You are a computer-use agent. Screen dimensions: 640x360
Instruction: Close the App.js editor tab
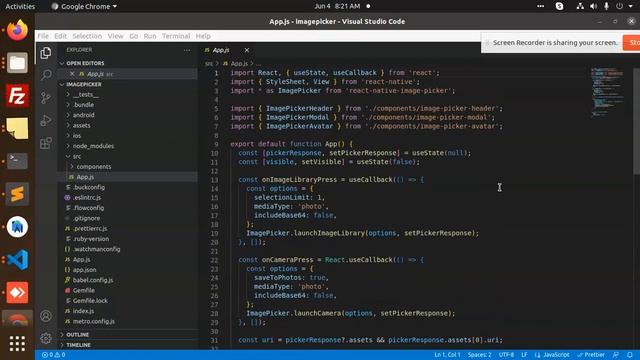coord(247,50)
